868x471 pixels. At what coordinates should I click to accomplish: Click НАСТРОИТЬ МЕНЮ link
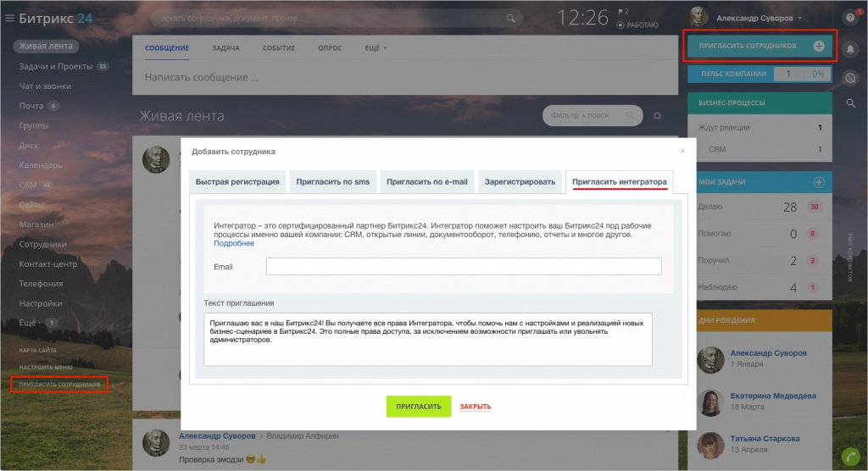coord(46,368)
